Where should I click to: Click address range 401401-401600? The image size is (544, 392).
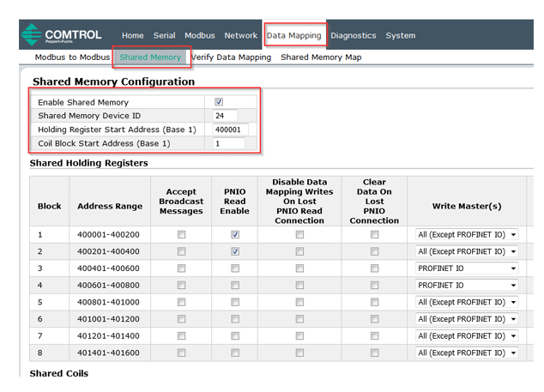[x=108, y=353]
